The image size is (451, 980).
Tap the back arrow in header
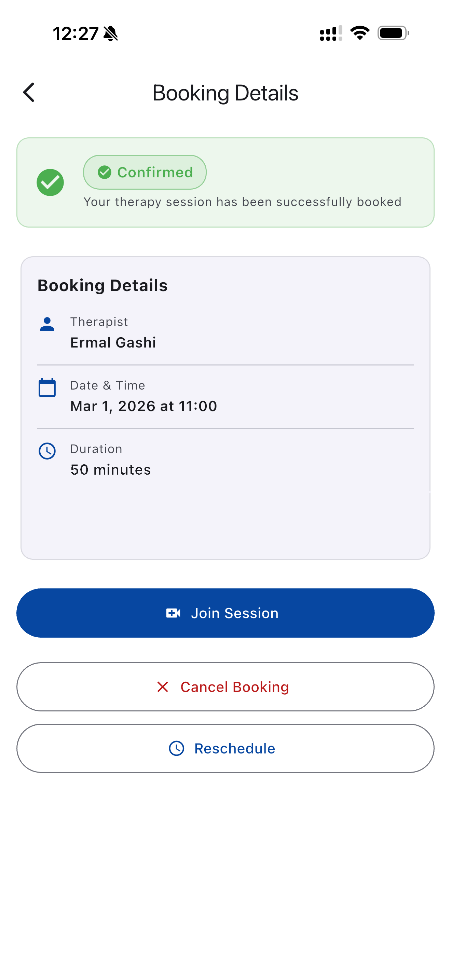click(x=29, y=93)
